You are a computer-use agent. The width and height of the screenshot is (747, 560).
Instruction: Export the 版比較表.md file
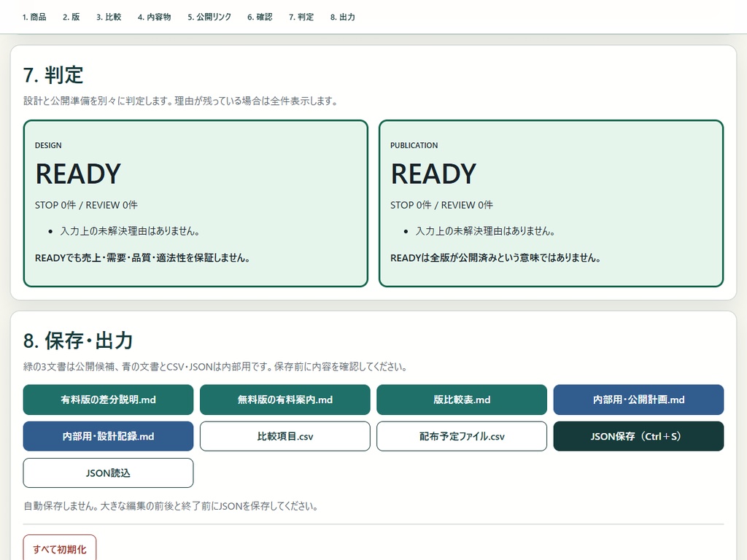(462, 400)
